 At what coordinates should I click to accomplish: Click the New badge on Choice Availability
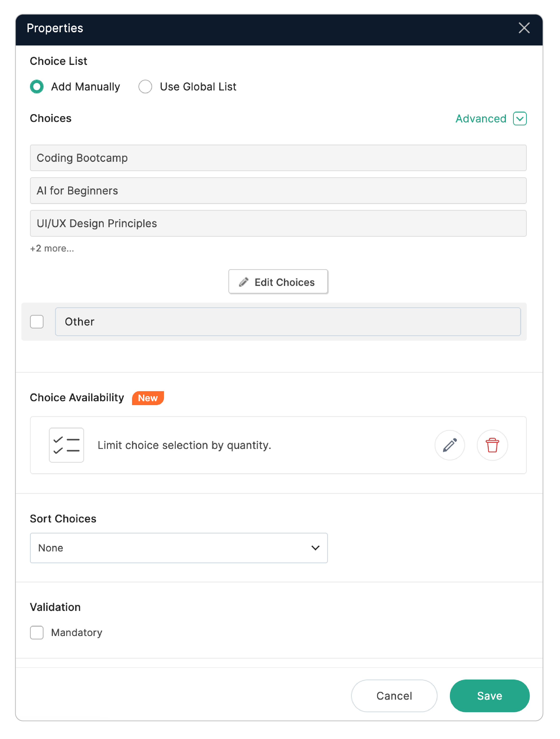(x=148, y=398)
